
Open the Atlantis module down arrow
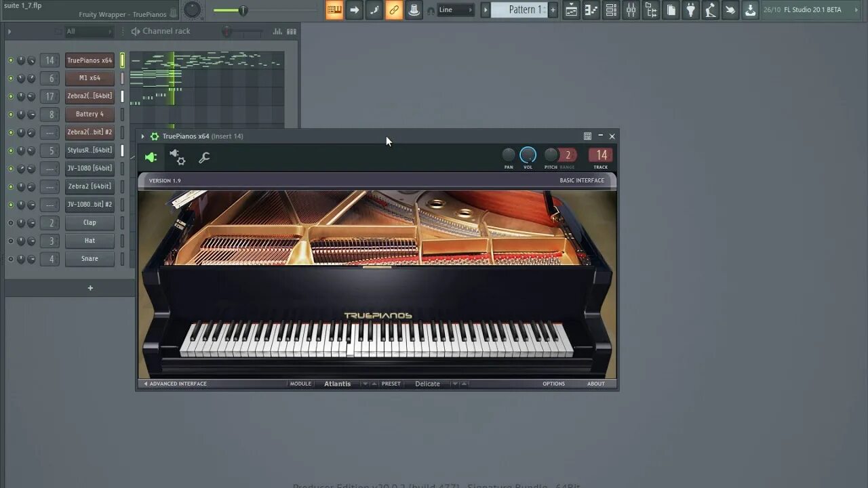(x=365, y=384)
